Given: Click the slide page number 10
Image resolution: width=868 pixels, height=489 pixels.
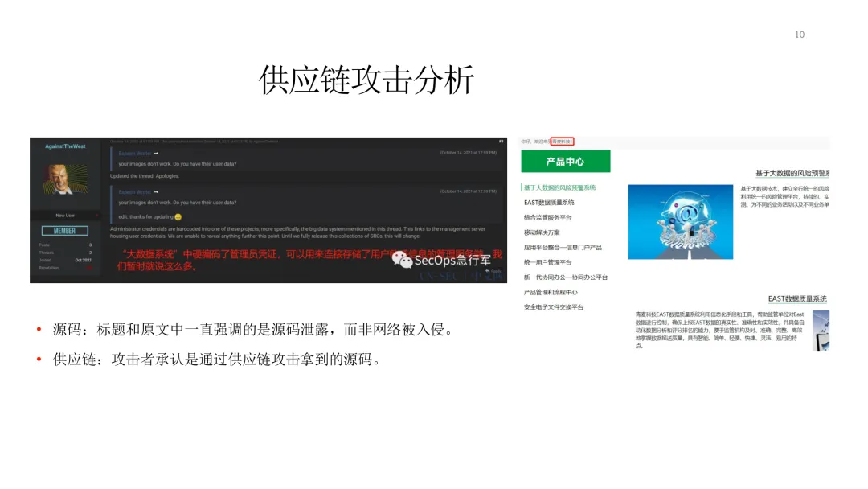Looking at the screenshot, I should tap(800, 35).
